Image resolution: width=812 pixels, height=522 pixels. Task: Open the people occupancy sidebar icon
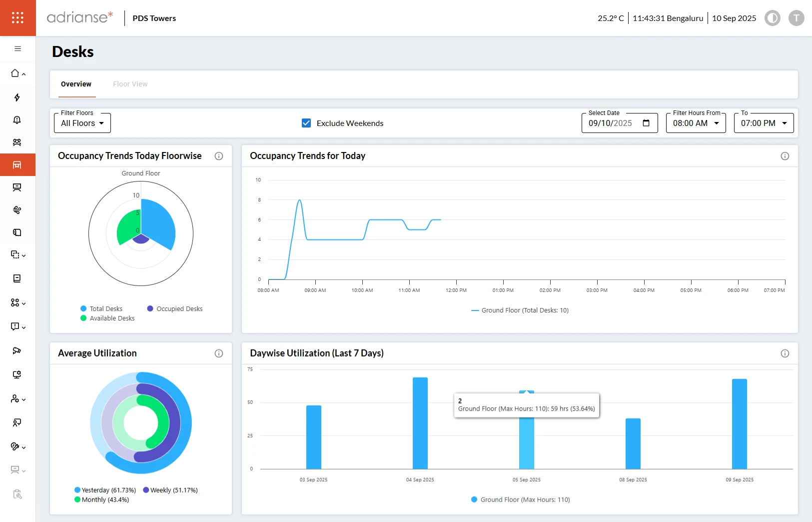coord(17,142)
